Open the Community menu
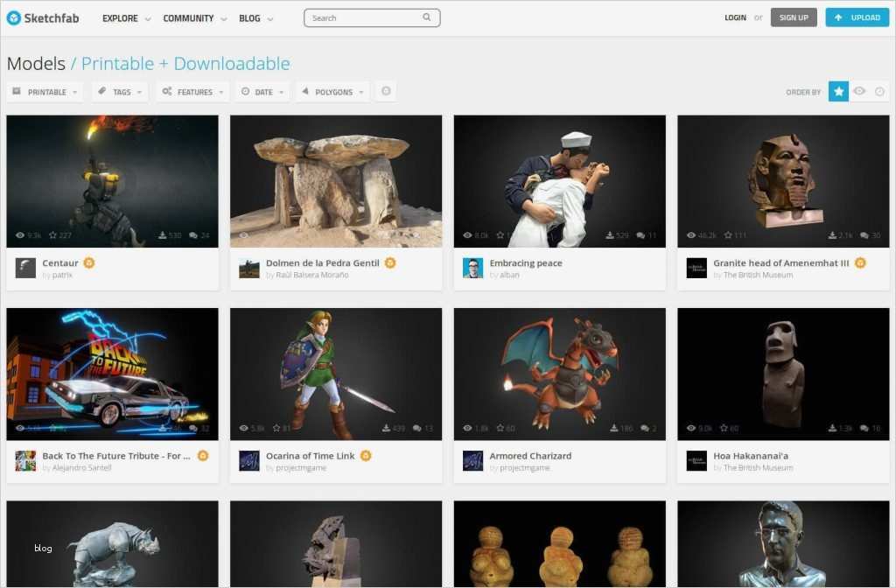This screenshot has width=896, height=588. [195, 18]
